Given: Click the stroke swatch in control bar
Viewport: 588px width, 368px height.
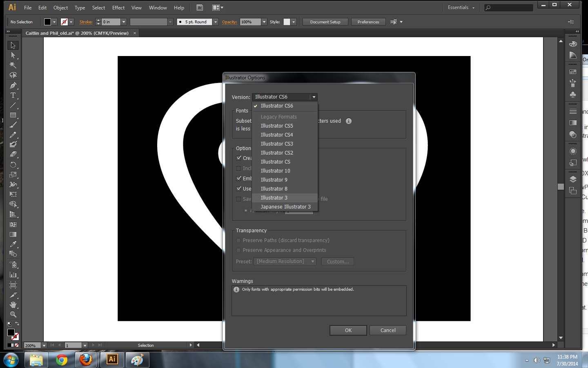Looking at the screenshot, I should pyautogui.click(x=64, y=22).
